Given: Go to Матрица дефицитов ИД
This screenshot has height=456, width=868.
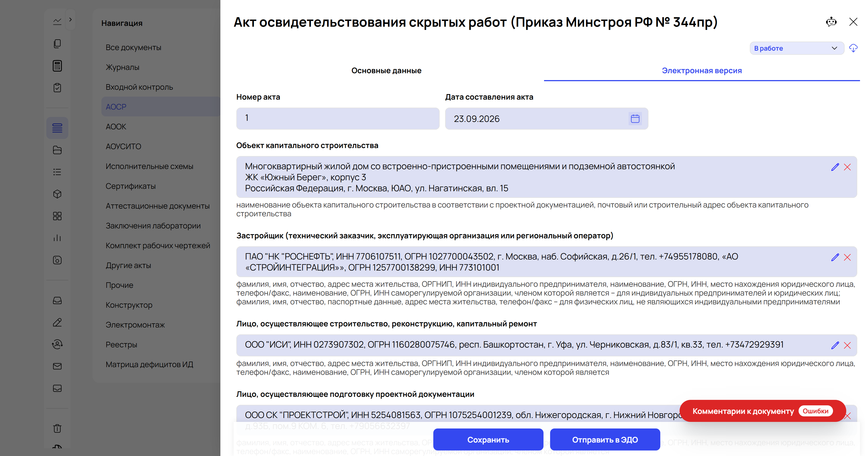Looking at the screenshot, I should coord(149,365).
